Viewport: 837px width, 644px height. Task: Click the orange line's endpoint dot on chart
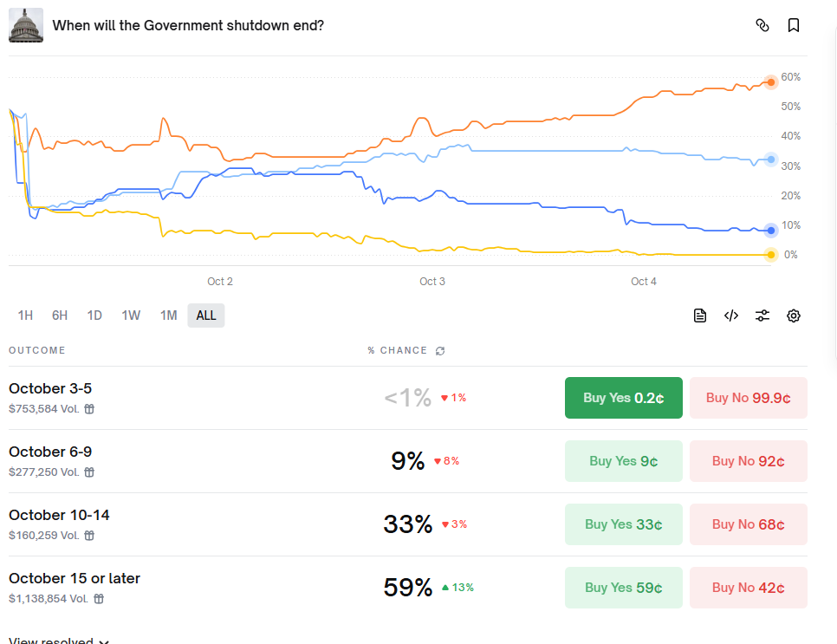tap(771, 82)
